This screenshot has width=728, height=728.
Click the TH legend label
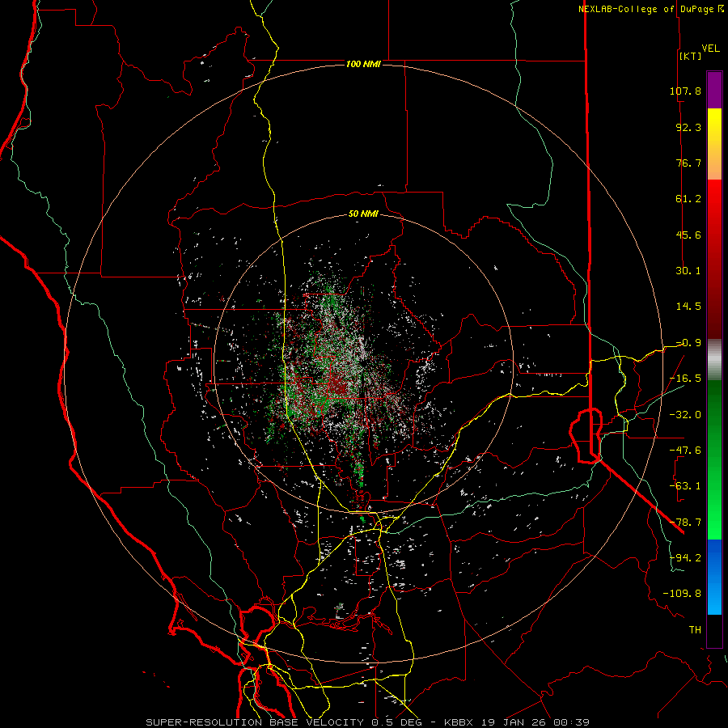[x=695, y=630]
